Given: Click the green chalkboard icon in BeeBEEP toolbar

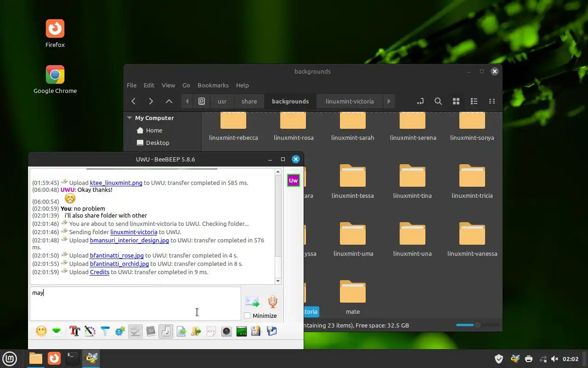Looking at the screenshot, I should click(242, 331).
